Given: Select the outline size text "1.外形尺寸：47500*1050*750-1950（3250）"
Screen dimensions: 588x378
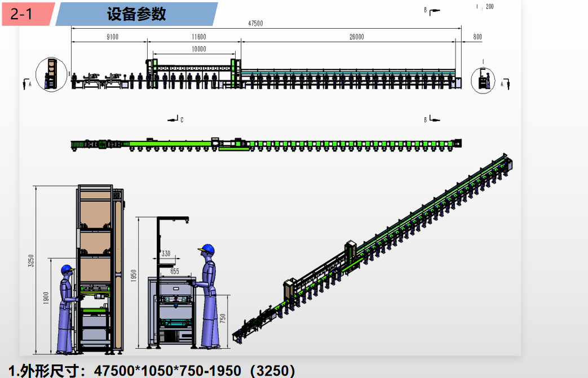Looking at the screenshot, I should (x=152, y=371).
